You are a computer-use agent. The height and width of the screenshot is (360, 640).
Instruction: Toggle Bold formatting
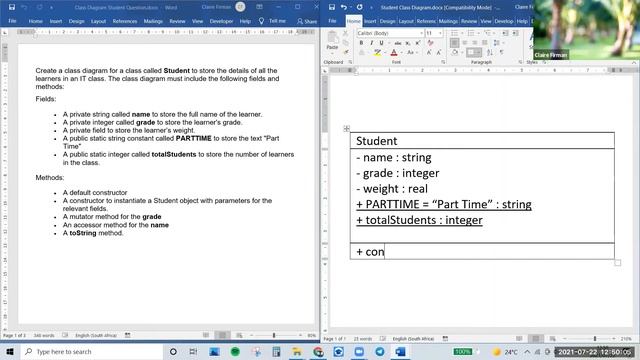pyautogui.click(x=361, y=43)
